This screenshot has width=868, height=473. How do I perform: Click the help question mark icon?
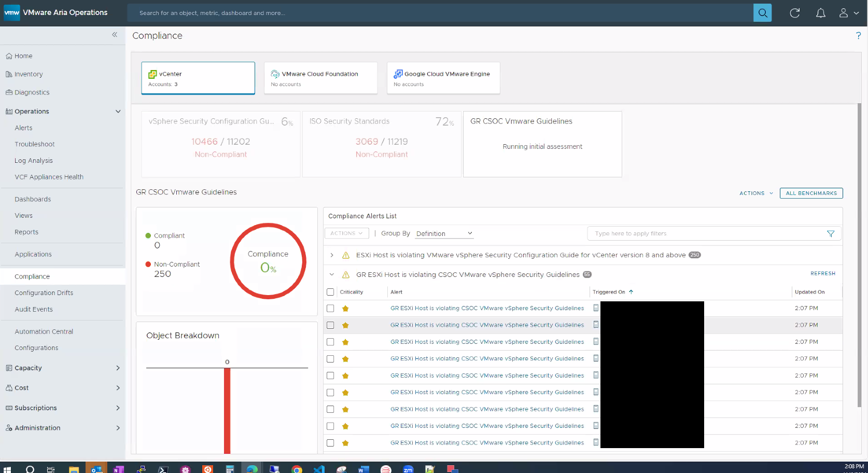(858, 36)
